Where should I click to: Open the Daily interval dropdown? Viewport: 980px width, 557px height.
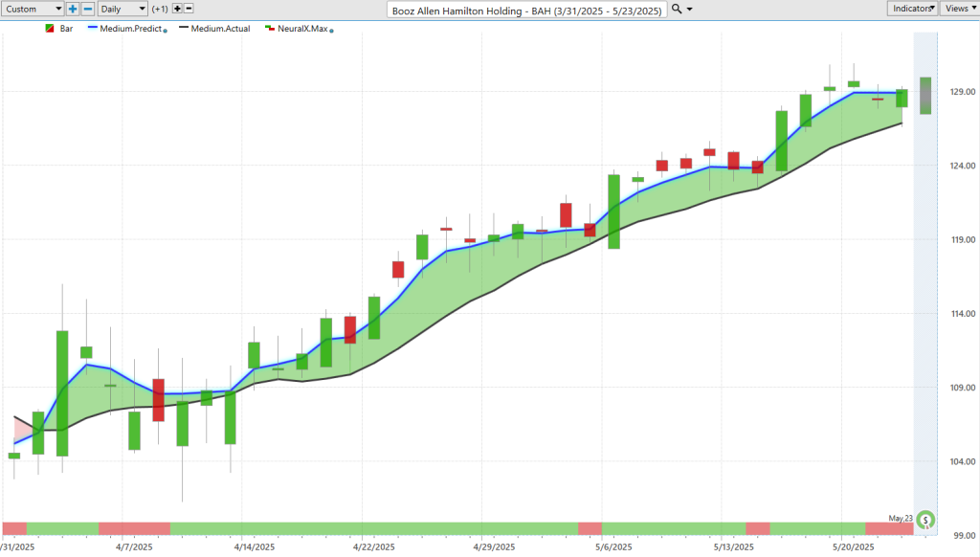(x=122, y=9)
